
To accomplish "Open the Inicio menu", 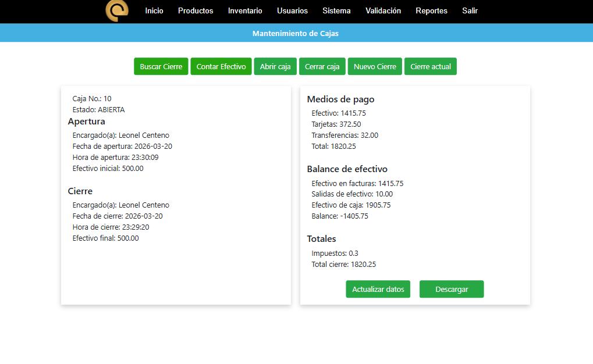I will [x=154, y=10].
